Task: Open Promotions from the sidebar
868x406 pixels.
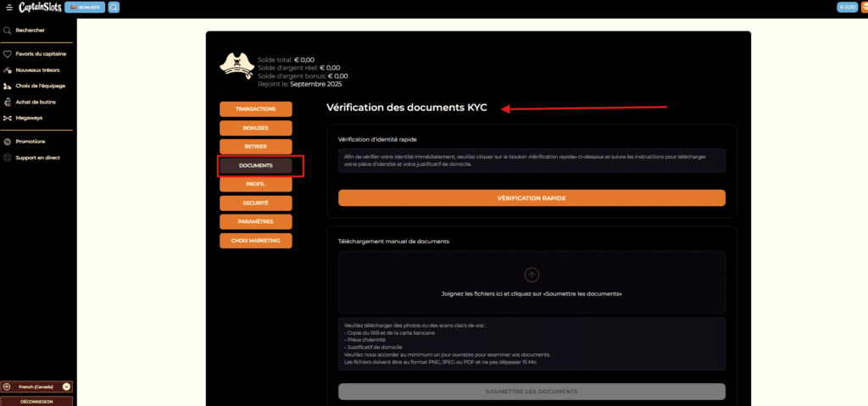Action: (25, 142)
